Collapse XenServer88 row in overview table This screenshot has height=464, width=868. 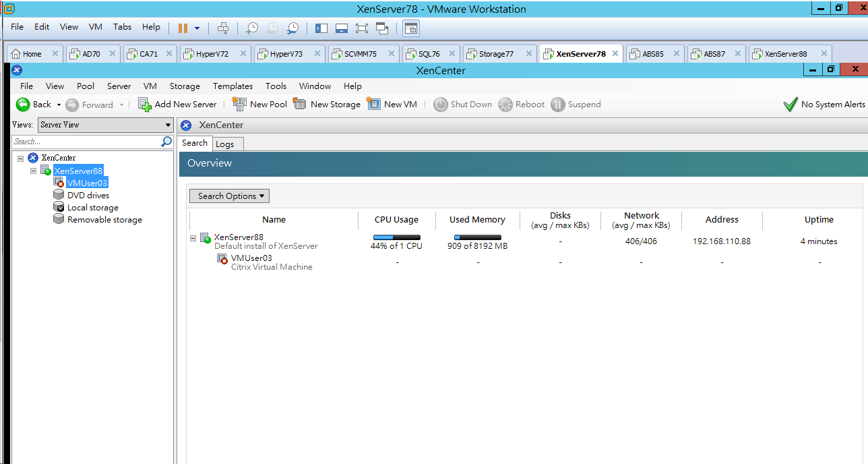[193, 238]
